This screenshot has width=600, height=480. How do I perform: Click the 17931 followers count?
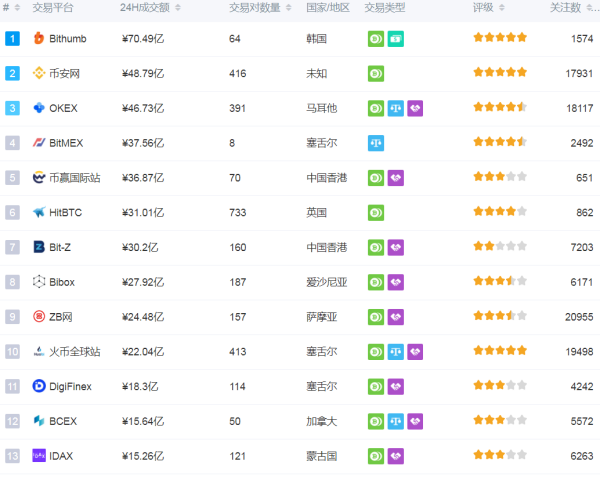[579, 73]
